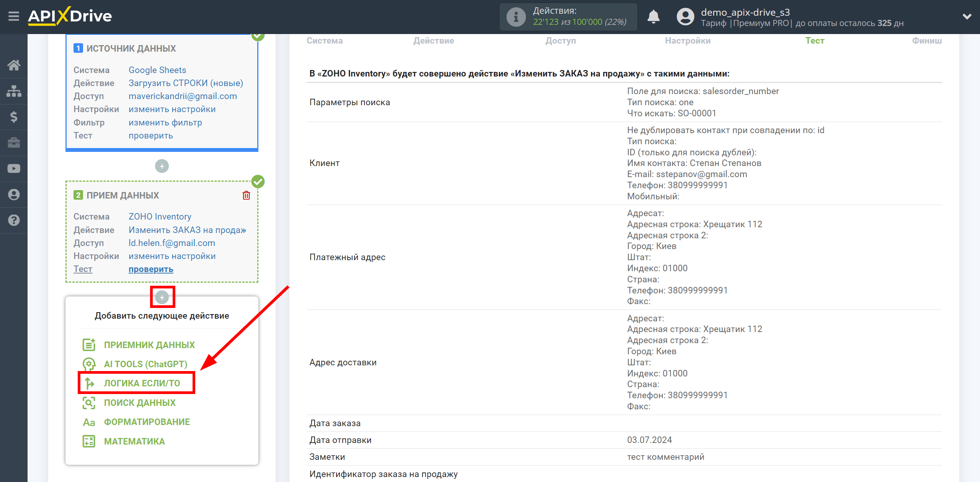This screenshot has width=980, height=482.
Task: Click the Параметры поиска row label
Action: pyautogui.click(x=350, y=102)
